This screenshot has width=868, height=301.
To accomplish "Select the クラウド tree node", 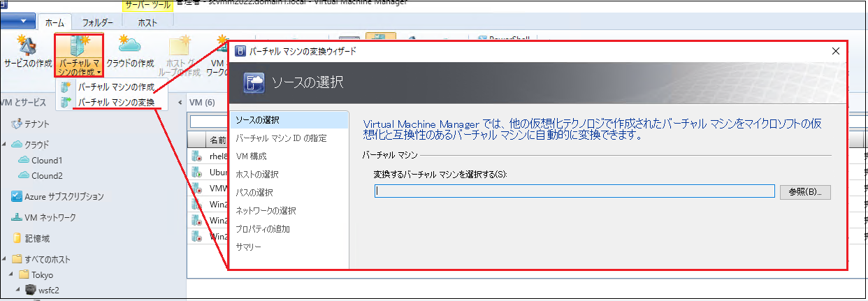I will (38, 145).
